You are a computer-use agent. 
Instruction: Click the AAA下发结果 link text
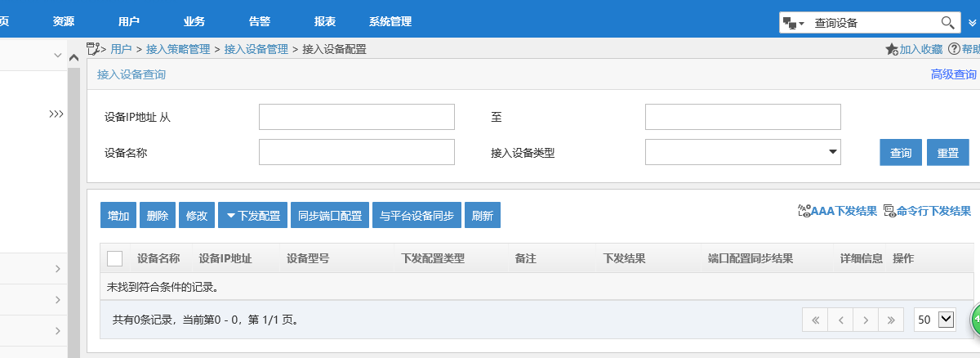click(844, 211)
